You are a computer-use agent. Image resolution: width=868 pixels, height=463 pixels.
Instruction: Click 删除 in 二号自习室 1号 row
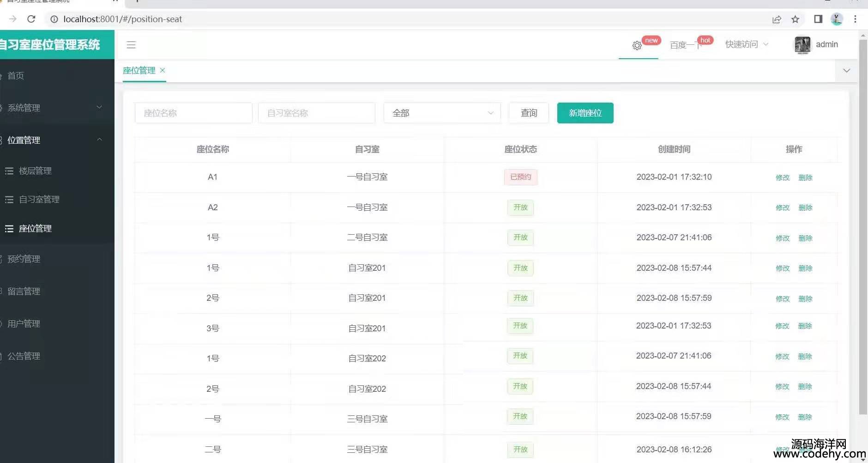[806, 238]
